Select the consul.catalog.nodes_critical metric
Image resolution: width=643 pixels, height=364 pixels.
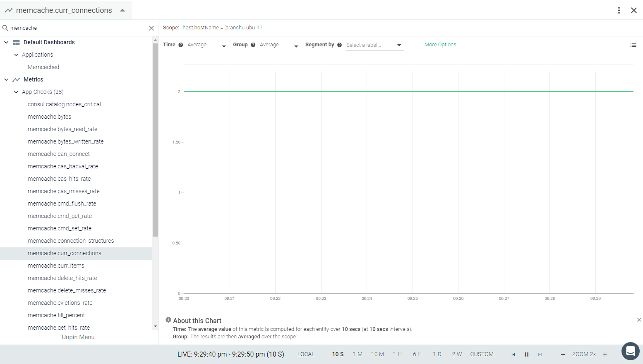[64, 104]
